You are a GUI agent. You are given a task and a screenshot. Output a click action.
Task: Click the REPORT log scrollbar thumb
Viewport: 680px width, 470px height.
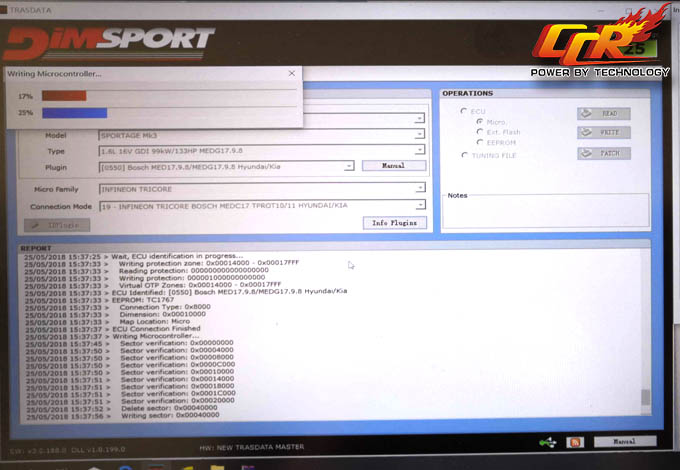[646, 397]
